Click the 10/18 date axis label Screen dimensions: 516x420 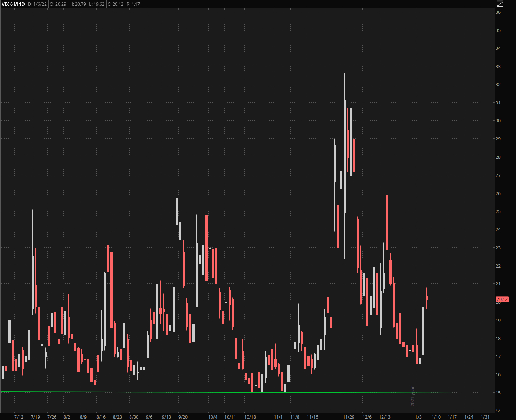pyautogui.click(x=250, y=417)
